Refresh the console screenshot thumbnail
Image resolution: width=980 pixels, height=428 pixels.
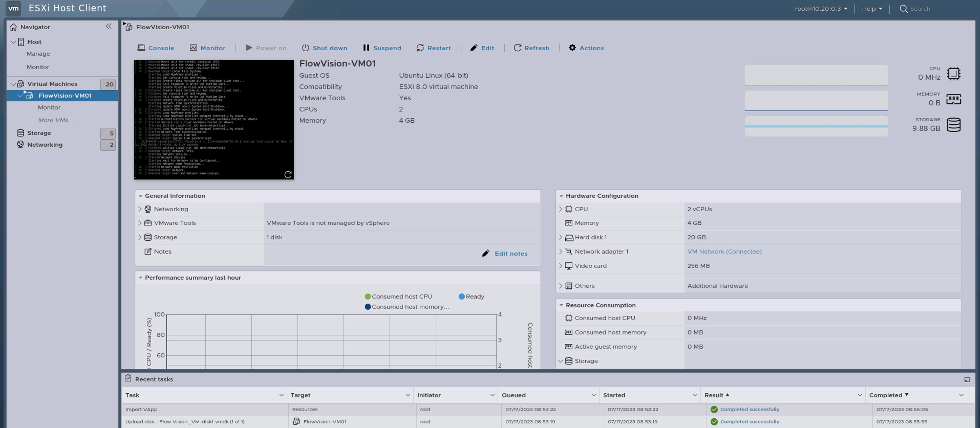pyautogui.click(x=288, y=174)
